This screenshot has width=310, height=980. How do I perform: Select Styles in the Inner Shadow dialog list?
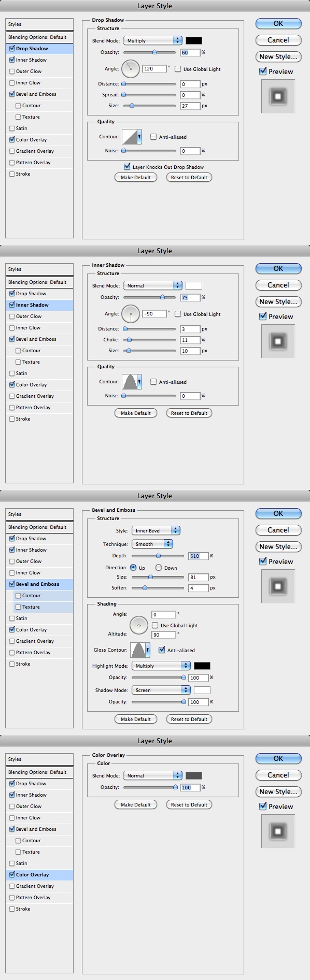coord(39,269)
